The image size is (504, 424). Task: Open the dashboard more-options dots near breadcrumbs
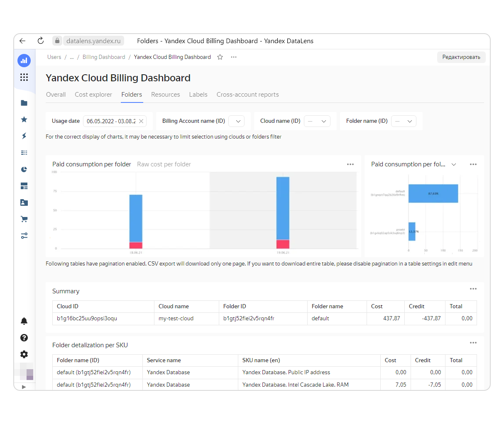[234, 57]
